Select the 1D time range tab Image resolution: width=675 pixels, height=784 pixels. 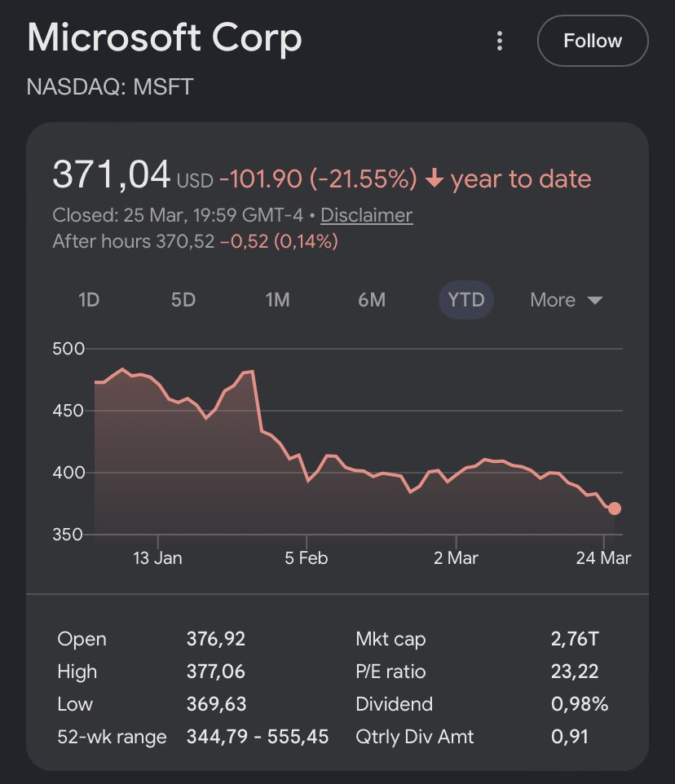89,300
